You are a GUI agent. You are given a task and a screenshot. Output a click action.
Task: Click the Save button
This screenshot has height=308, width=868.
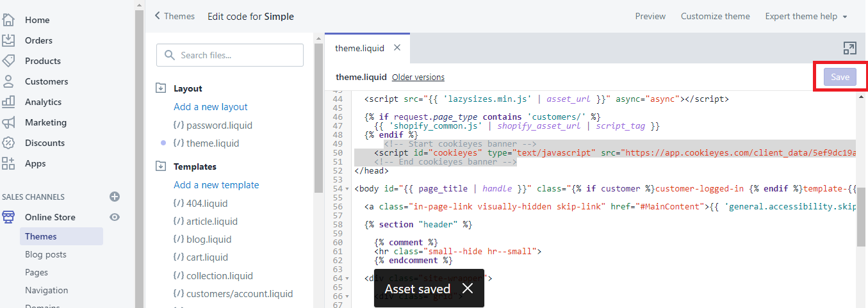(x=840, y=77)
